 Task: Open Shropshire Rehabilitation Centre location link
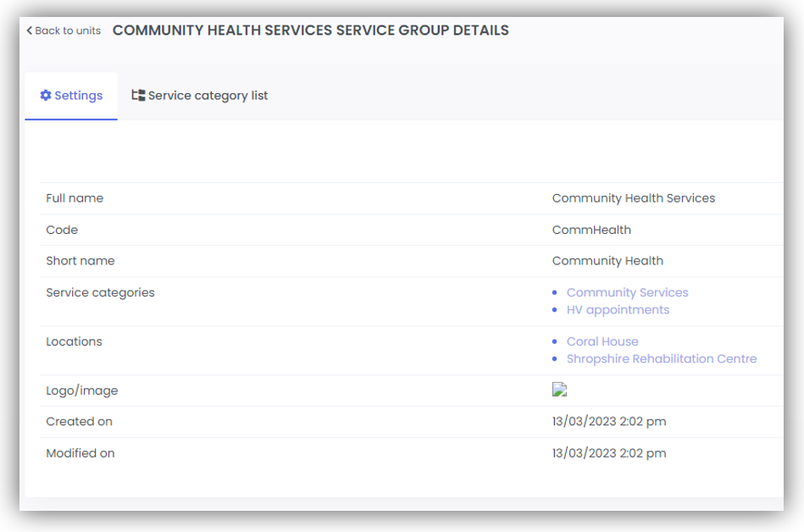661,359
